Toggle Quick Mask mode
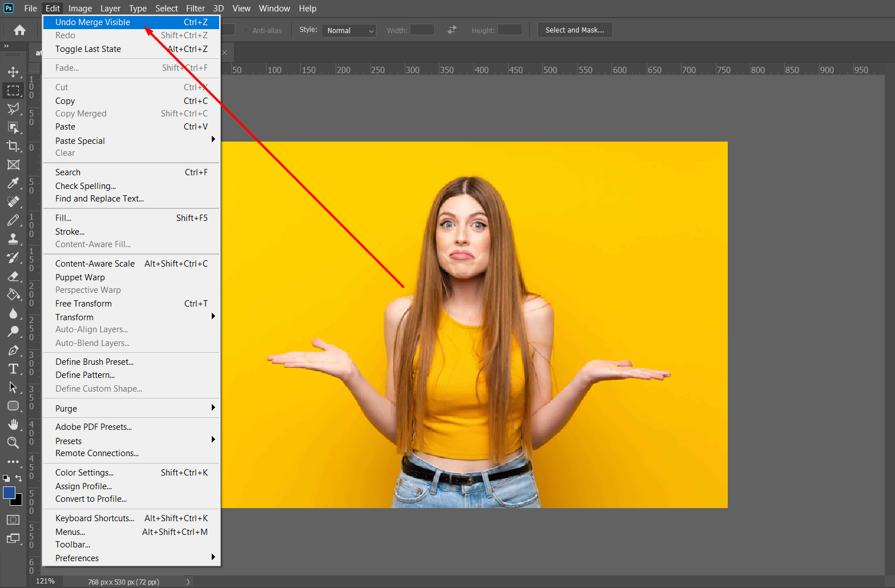The height and width of the screenshot is (588, 895). pyautogui.click(x=13, y=520)
